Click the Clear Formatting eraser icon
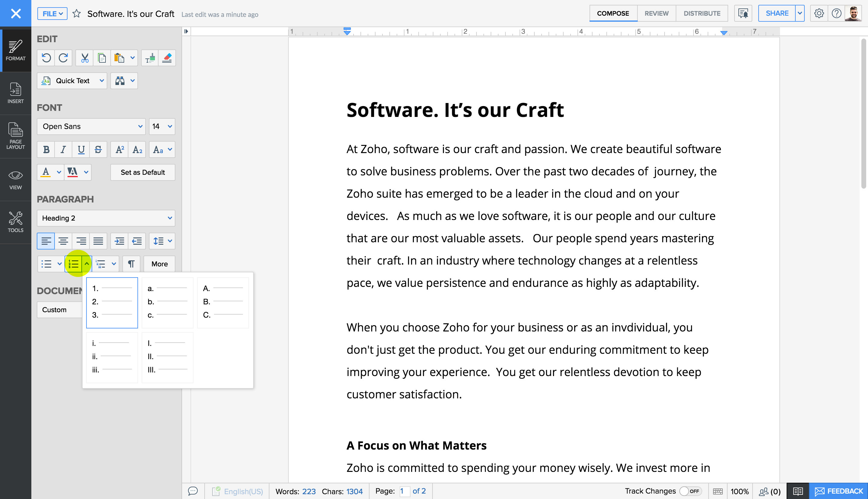This screenshot has height=499, width=868. (x=167, y=58)
